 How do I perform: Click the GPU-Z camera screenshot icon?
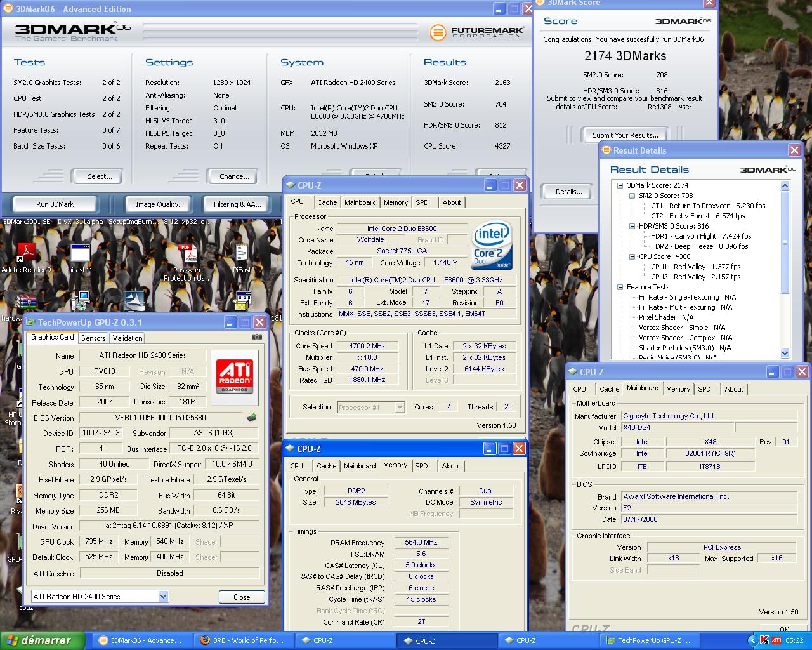click(x=256, y=337)
